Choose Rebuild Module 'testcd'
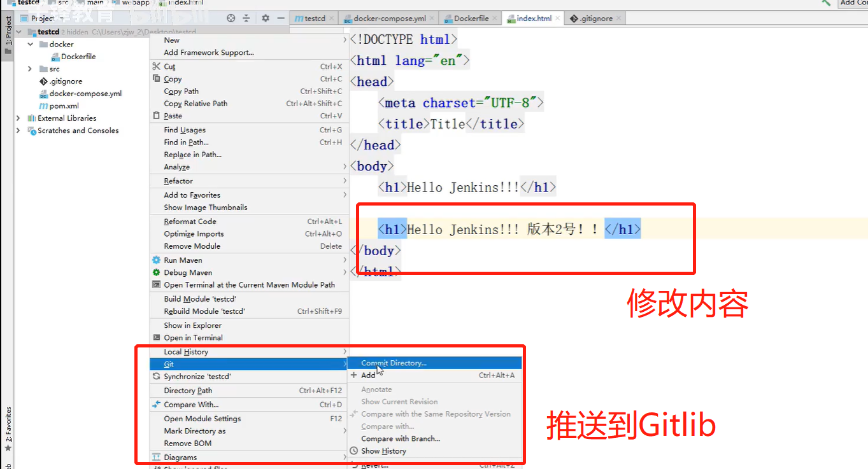Image resolution: width=868 pixels, height=469 pixels. [x=250, y=311]
